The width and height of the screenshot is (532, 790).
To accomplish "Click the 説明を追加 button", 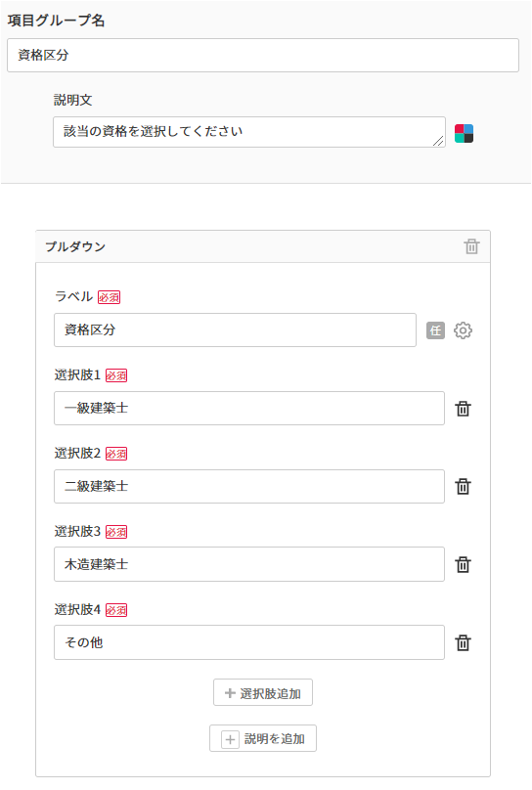I will click(263, 738).
